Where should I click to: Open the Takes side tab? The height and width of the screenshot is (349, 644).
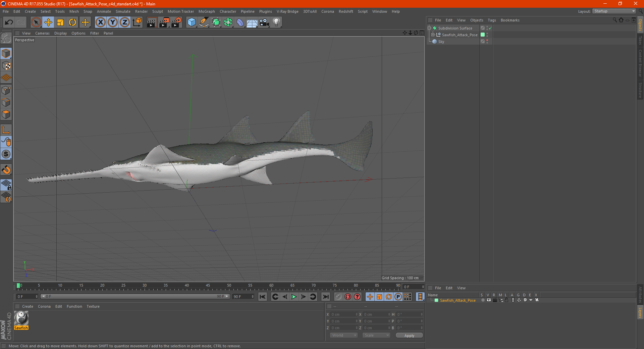(x=640, y=40)
